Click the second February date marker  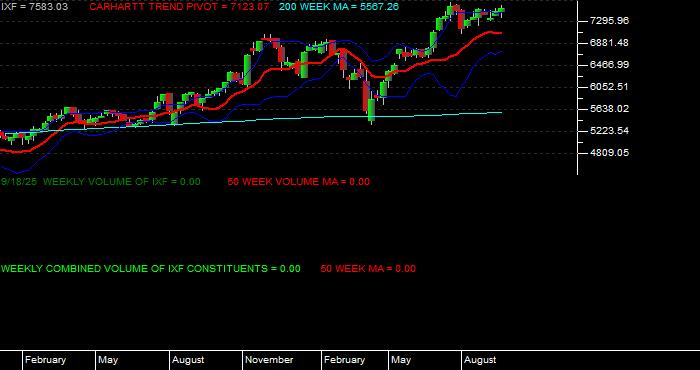(x=344, y=360)
